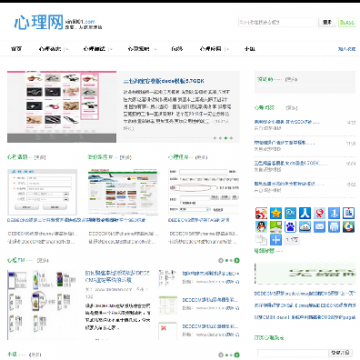Image resolution: width=360 pixels, height=360 pixels.
Task: Open more share options with blue plus
Action: click(276, 240)
